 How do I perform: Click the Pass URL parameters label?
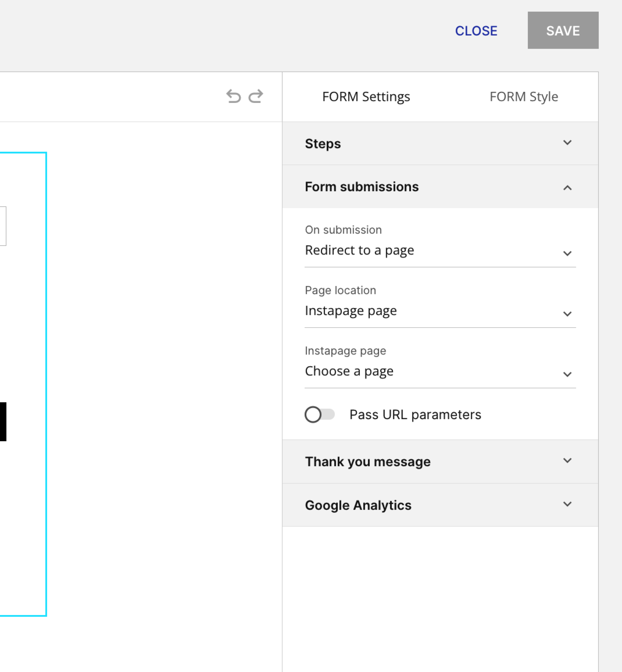point(415,414)
